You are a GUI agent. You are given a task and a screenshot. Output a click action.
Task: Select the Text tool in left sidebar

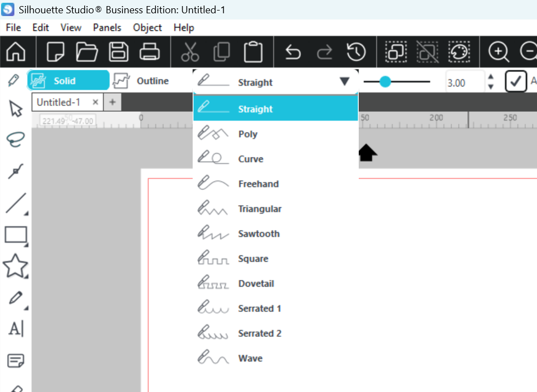click(x=16, y=329)
